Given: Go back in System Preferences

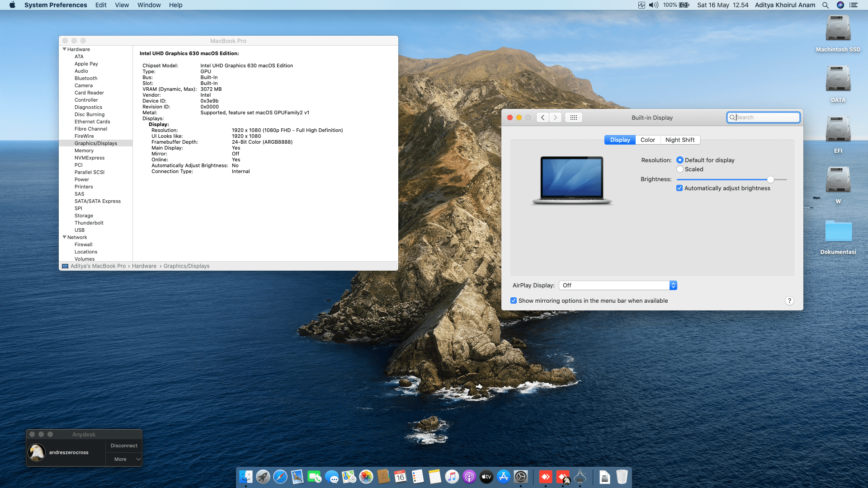Looking at the screenshot, I should [542, 117].
